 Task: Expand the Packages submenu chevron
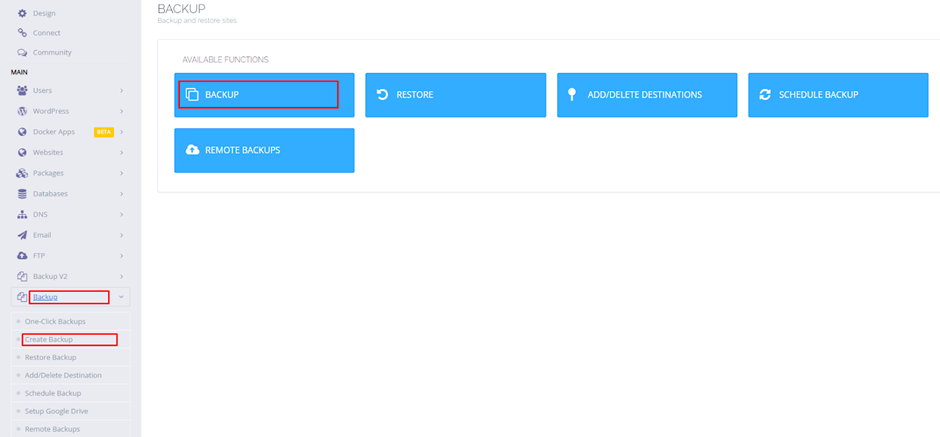point(122,173)
